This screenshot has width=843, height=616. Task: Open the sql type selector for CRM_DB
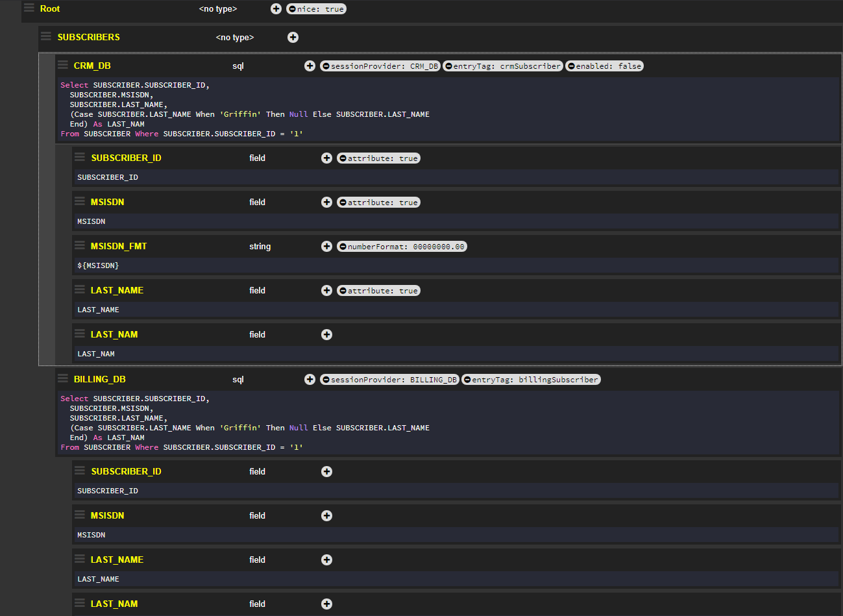(238, 66)
